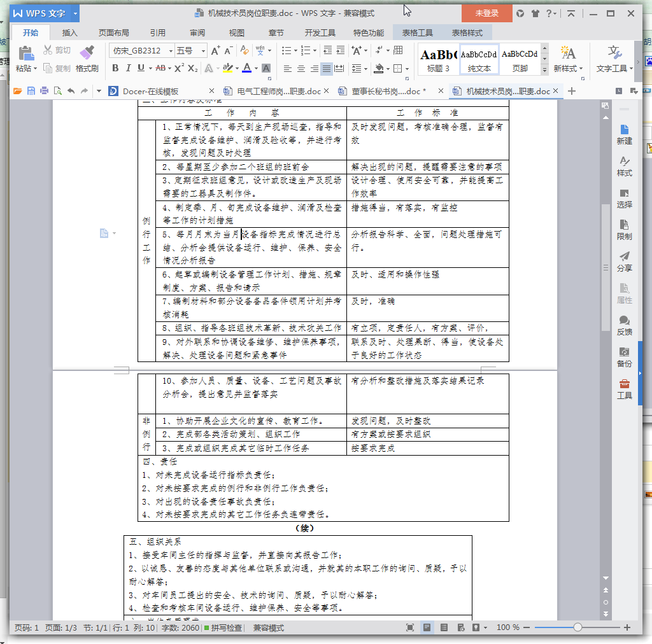Open the 样式 panel from sidebar
Viewport: 652px width, 644px height.
coord(624,166)
